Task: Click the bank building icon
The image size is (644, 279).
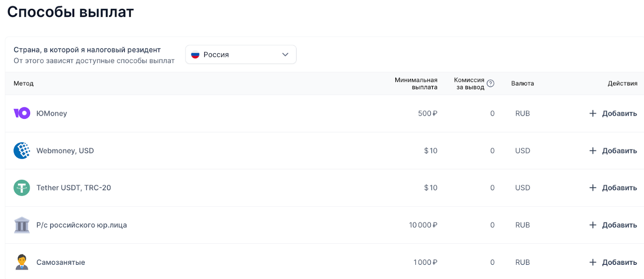Action: point(22,225)
